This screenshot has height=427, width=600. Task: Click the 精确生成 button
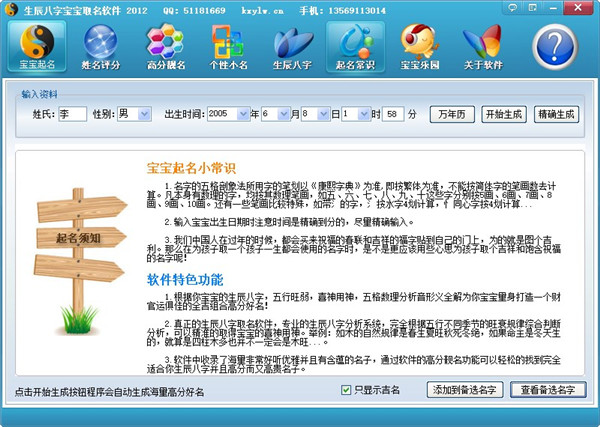(x=556, y=114)
